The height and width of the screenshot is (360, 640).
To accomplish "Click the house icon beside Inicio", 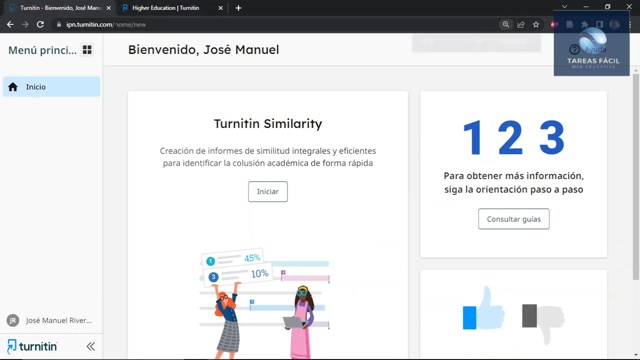I will pos(13,87).
